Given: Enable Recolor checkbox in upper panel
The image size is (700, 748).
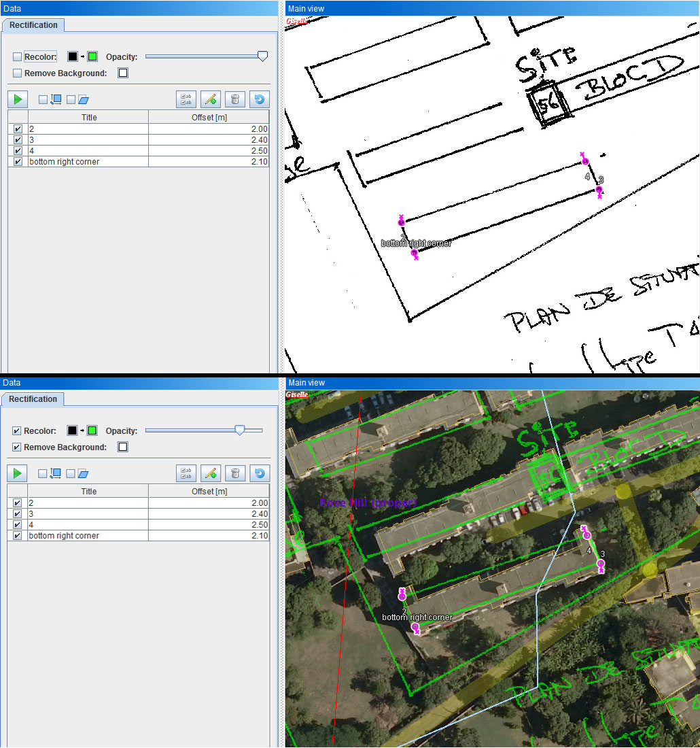Looking at the screenshot, I should 18,57.
